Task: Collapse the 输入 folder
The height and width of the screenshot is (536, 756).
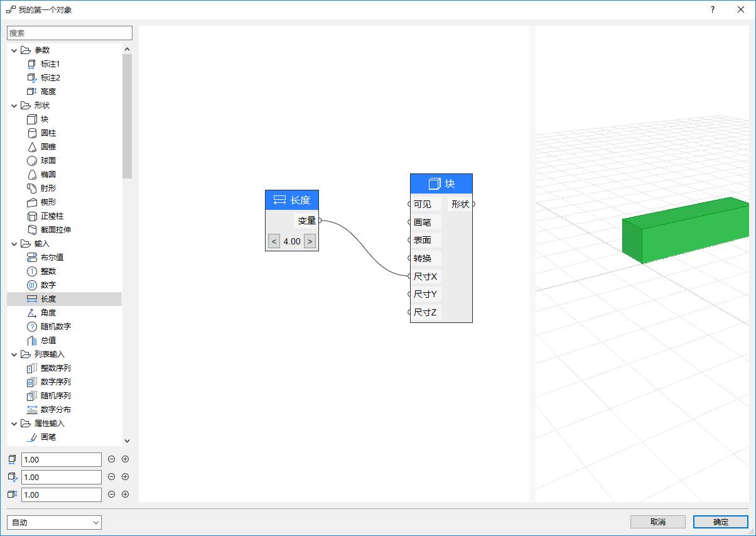Action: click(x=14, y=244)
